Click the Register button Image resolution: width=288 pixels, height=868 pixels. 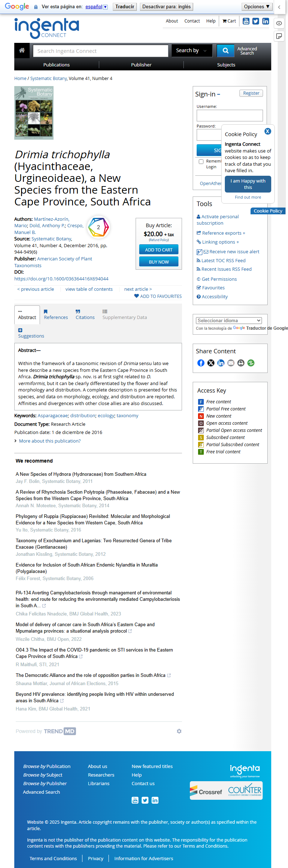coord(251,93)
